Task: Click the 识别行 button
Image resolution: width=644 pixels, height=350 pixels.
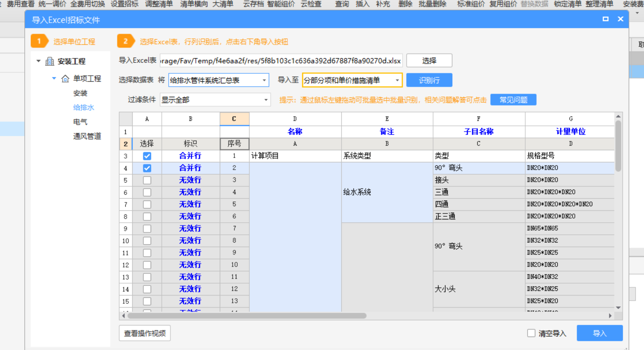Action: coord(429,80)
